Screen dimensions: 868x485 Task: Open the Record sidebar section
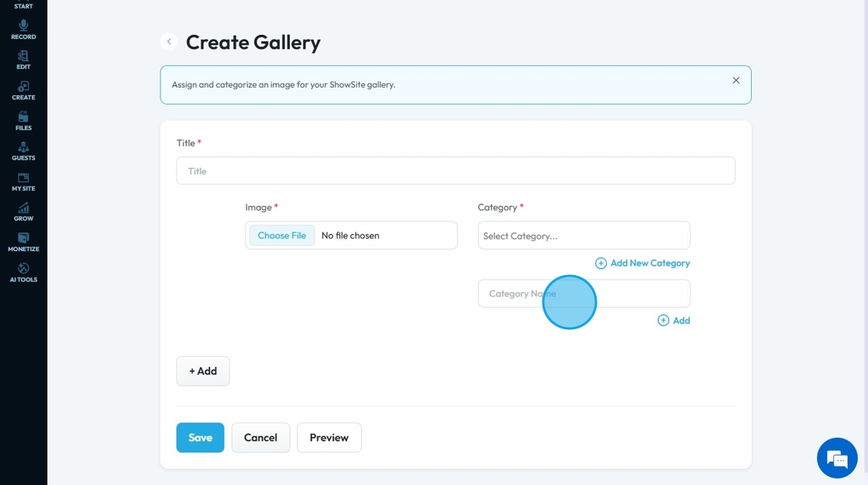pyautogui.click(x=23, y=30)
